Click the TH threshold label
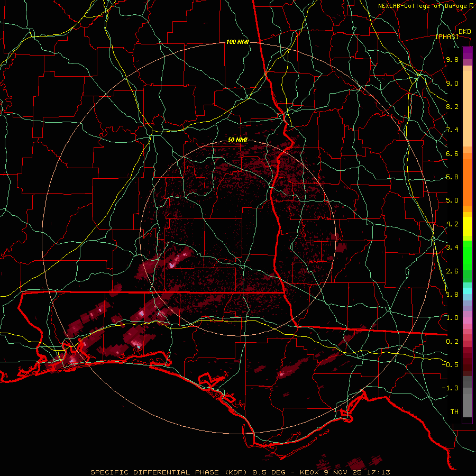 coord(454,412)
